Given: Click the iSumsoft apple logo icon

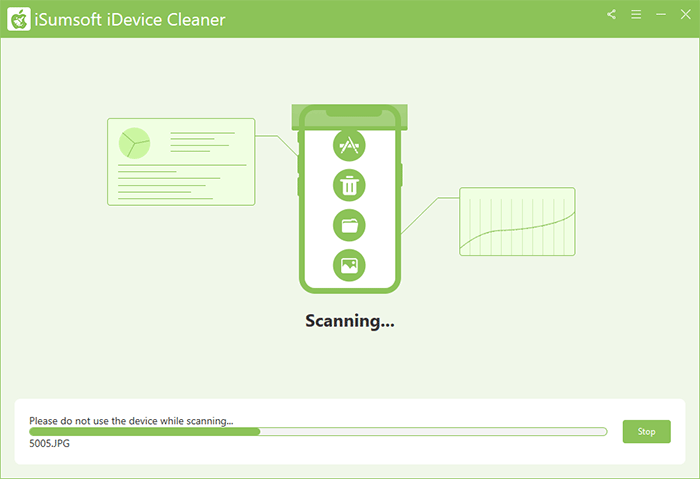Looking at the screenshot, I should (x=19, y=19).
